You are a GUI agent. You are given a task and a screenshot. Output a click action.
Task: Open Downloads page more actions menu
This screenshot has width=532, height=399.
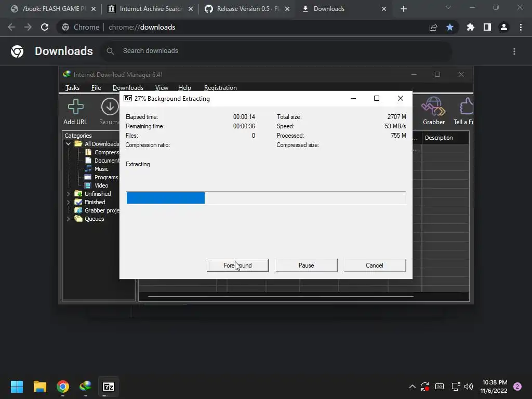click(x=514, y=51)
